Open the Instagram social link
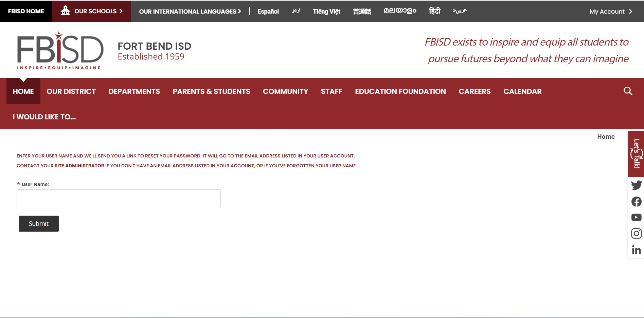The height and width of the screenshot is (318, 644). click(x=636, y=233)
